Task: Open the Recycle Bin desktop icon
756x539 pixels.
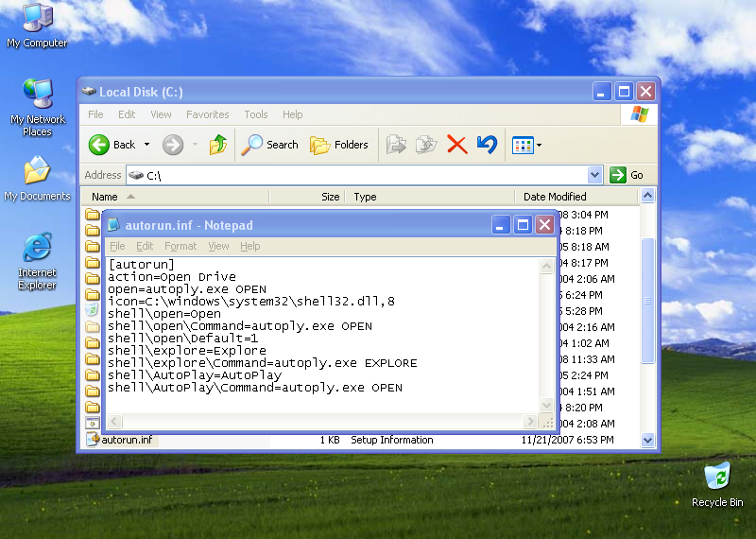Action: pos(717,484)
